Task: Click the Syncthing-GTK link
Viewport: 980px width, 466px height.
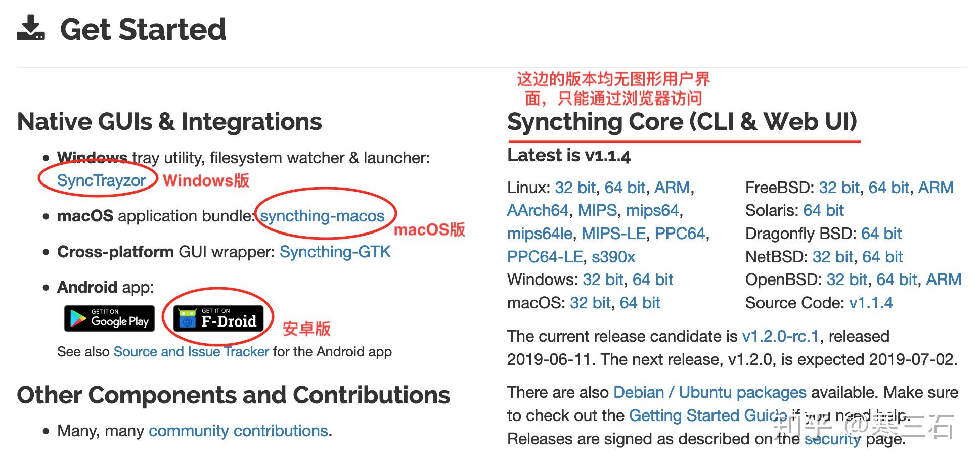Action: [x=335, y=252]
